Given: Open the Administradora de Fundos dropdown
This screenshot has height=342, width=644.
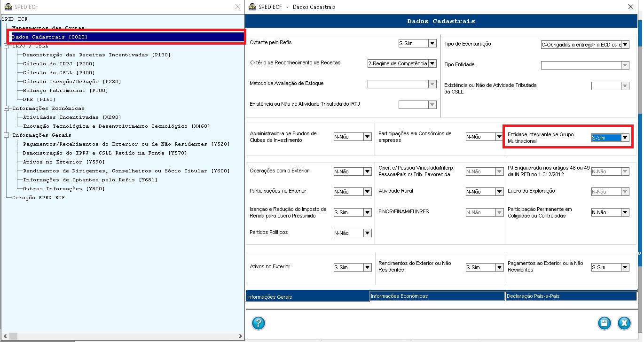Looking at the screenshot, I should pyautogui.click(x=368, y=137).
